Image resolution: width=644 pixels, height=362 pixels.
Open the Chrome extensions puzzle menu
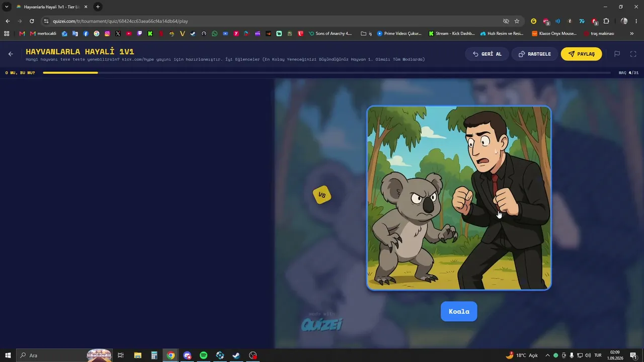click(606, 21)
